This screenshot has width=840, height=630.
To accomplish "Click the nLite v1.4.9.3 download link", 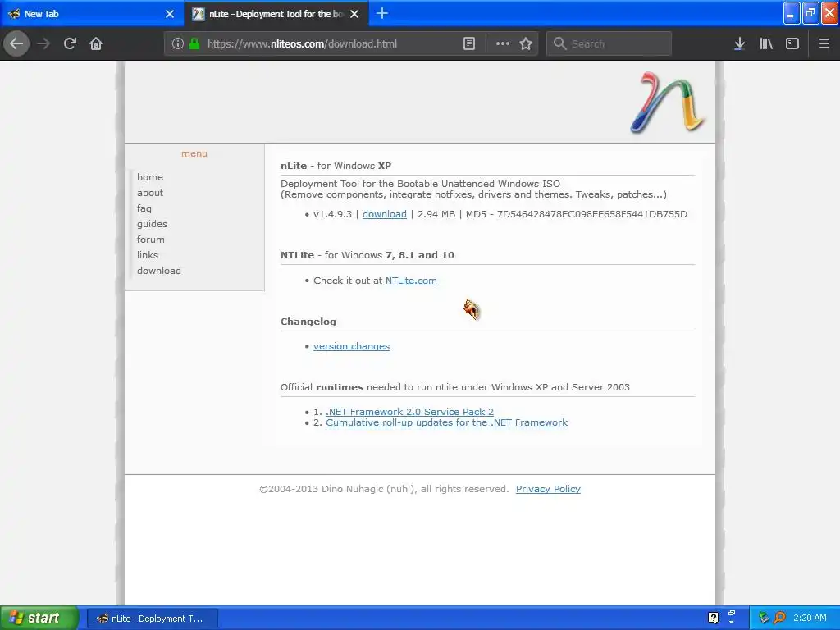I will tap(385, 214).
